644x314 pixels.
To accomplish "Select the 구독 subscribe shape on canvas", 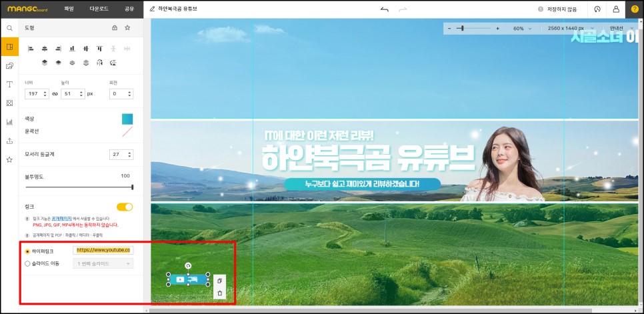I will 188,279.
